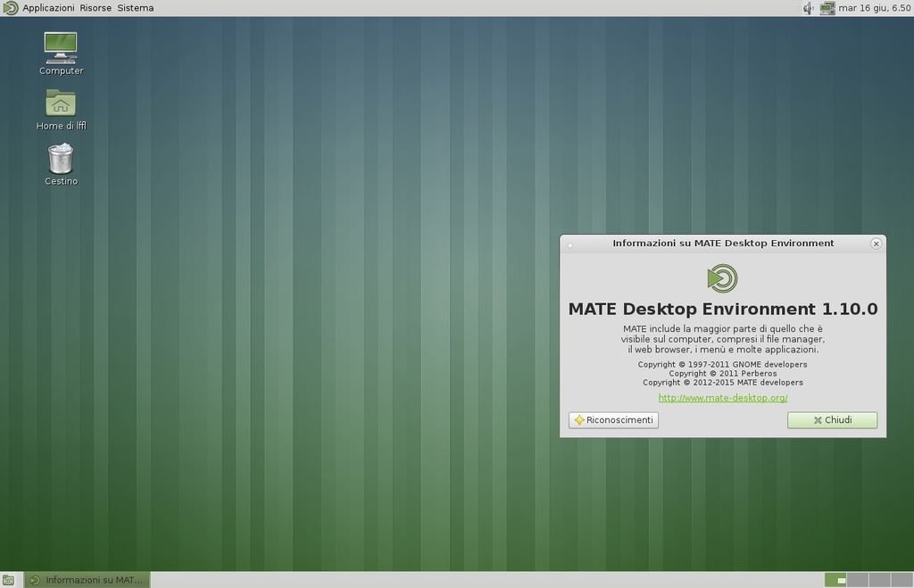Select the Home di lffl folder icon

pyautogui.click(x=61, y=104)
